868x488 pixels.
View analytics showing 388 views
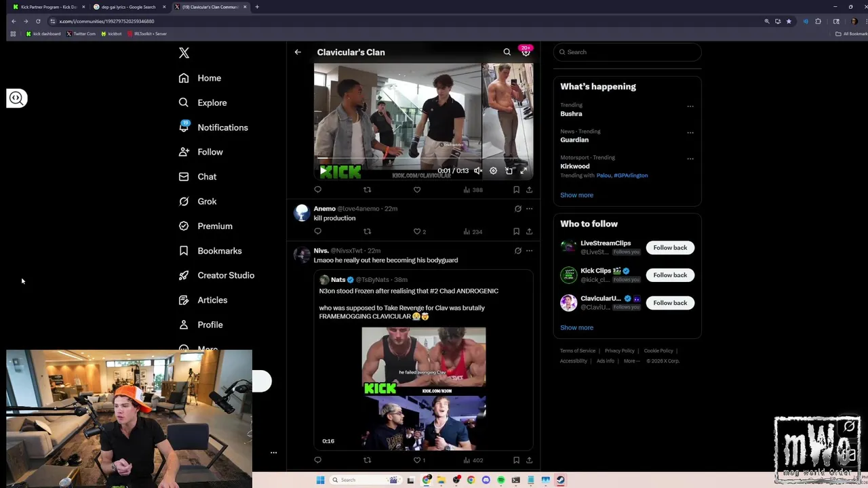click(473, 190)
